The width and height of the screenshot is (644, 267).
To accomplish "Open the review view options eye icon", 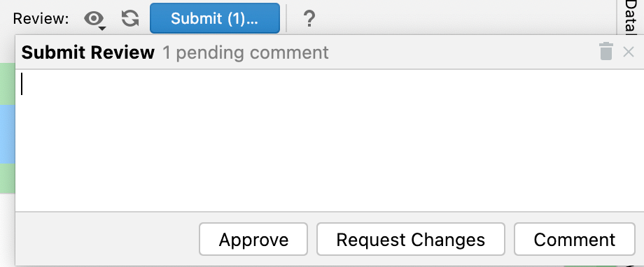I will point(94,19).
